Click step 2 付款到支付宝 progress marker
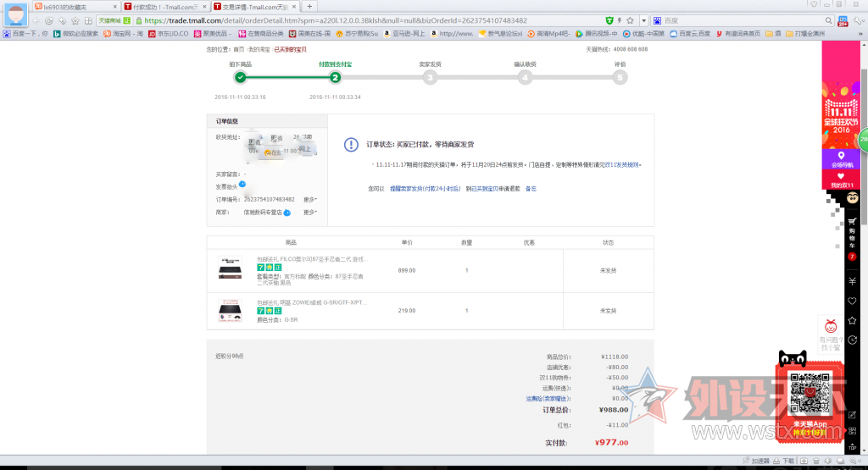The width and height of the screenshot is (868, 470). click(x=335, y=77)
